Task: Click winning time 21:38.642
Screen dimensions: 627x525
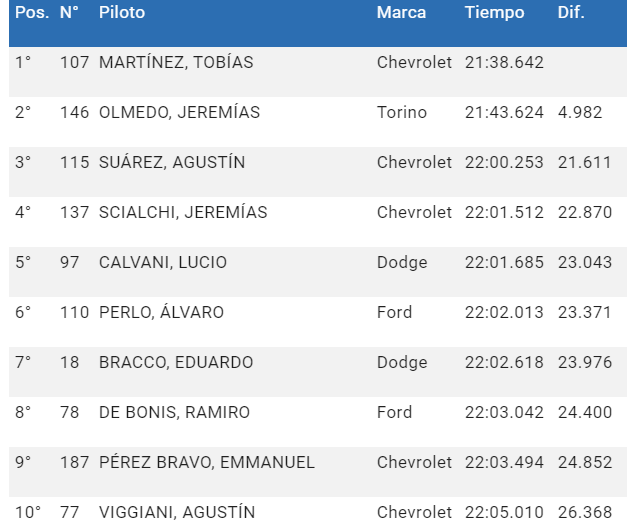Action: click(x=504, y=62)
